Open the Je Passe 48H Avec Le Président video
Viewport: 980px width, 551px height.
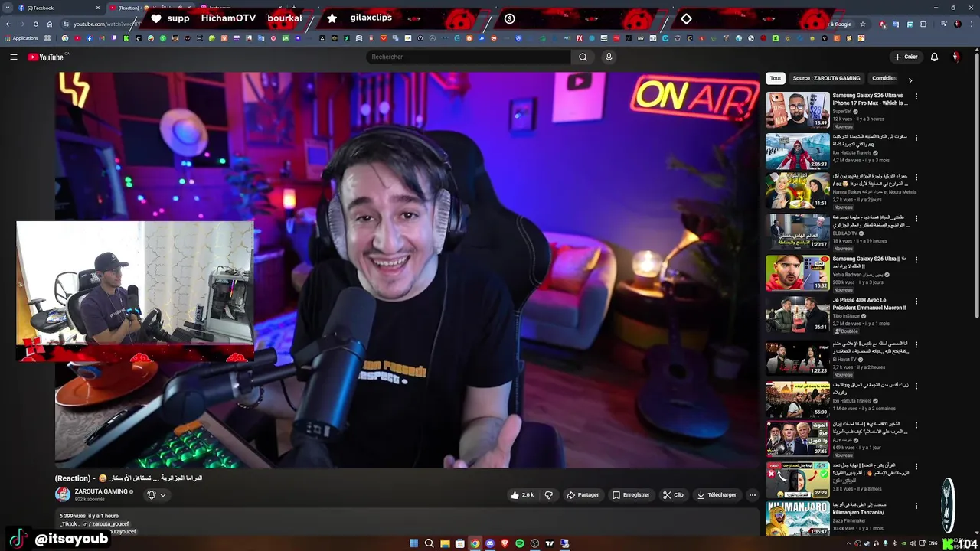click(797, 314)
